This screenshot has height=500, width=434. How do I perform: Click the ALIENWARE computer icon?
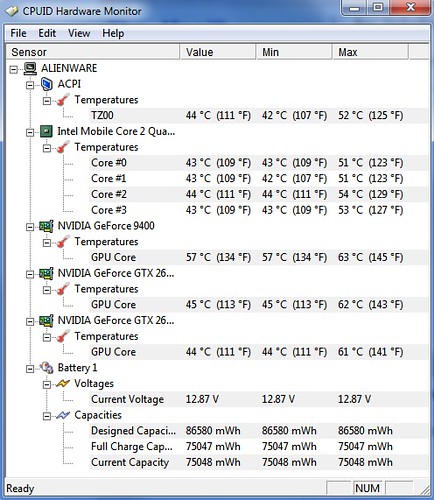[30, 68]
